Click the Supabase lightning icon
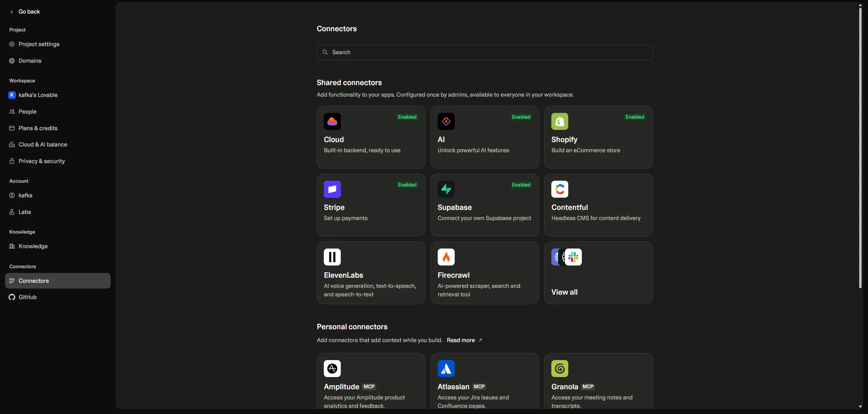Image resolution: width=868 pixels, height=414 pixels. point(446,189)
